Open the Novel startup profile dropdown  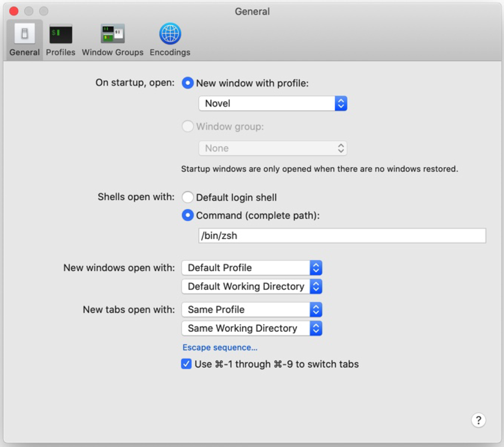(x=273, y=103)
